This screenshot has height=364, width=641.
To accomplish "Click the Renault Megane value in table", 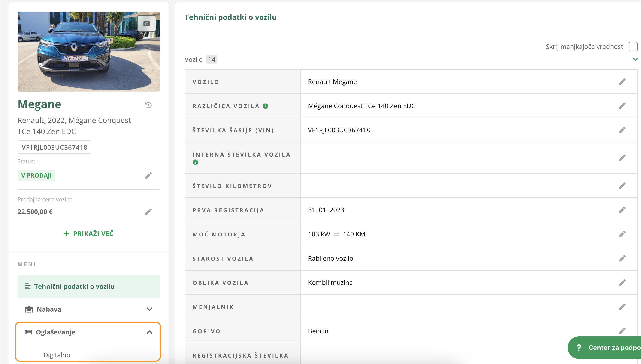I will click(332, 81).
